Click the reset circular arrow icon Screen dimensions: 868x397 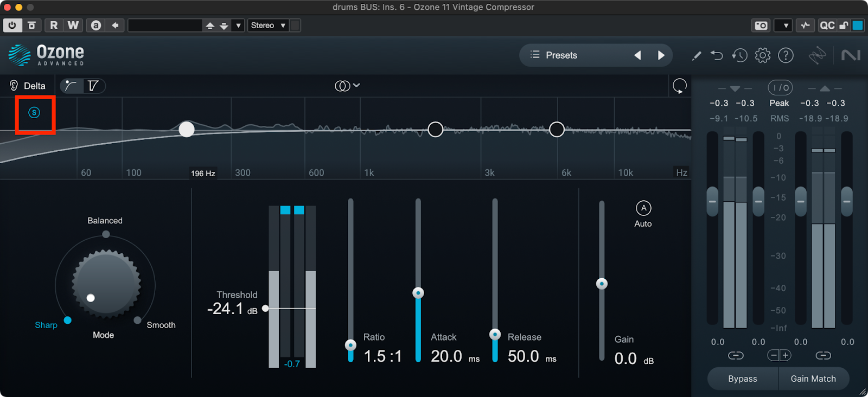pyautogui.click(x=679, y=86)
